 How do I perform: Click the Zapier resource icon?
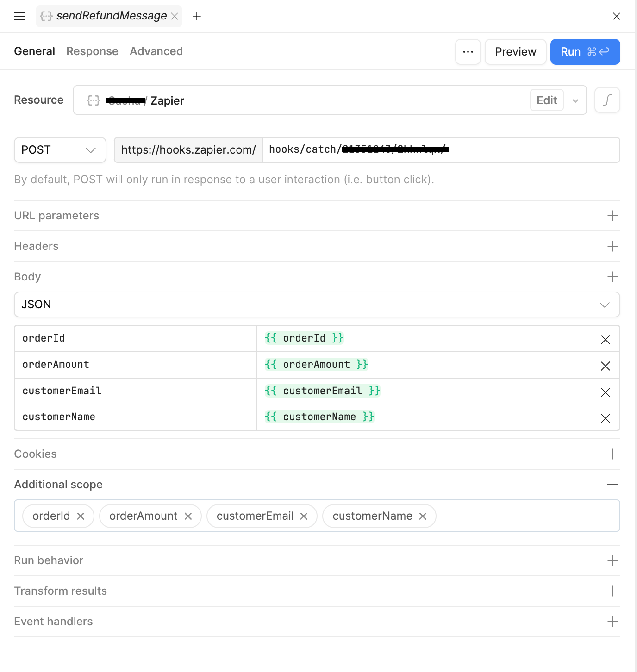click(94, 100)
